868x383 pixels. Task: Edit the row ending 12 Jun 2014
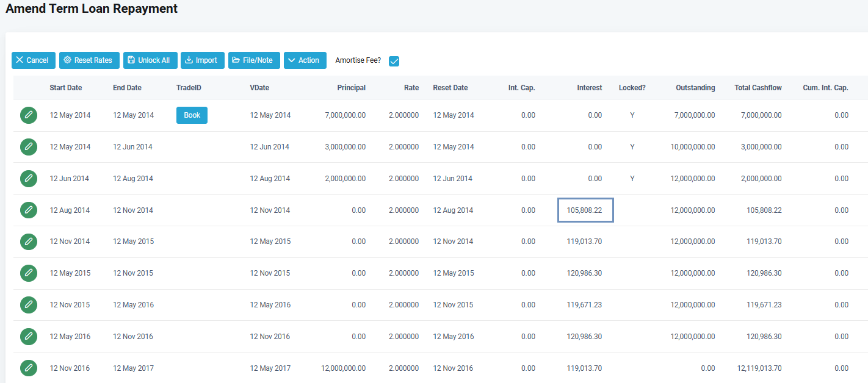(29, 147)
